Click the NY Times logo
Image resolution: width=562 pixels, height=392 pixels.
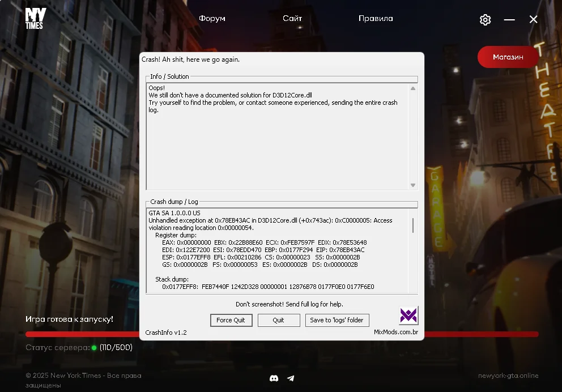pos(35,19)
